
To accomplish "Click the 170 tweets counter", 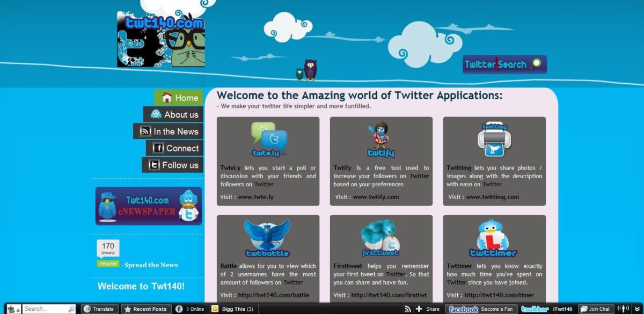I will tap(108, 248).
